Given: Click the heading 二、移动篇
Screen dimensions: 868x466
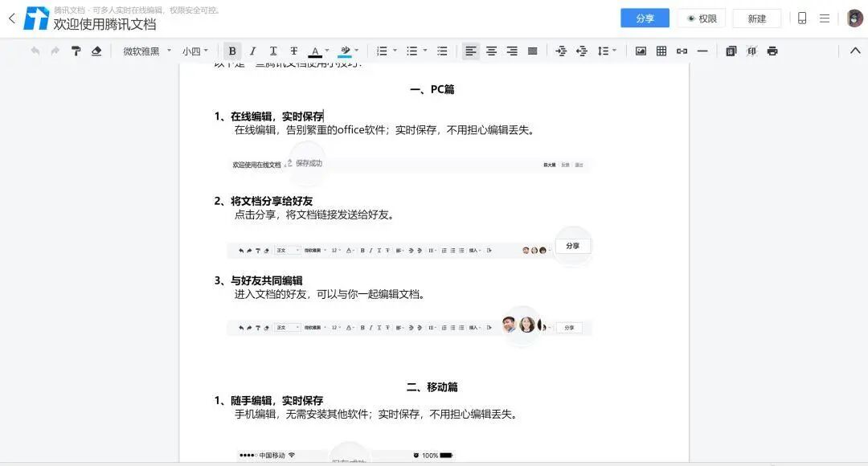Looking at the screenshot, I should 432,386.
